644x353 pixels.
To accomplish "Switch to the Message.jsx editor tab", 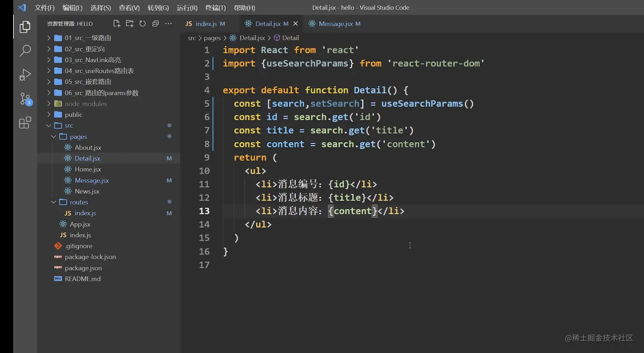I will click(335, 23).
